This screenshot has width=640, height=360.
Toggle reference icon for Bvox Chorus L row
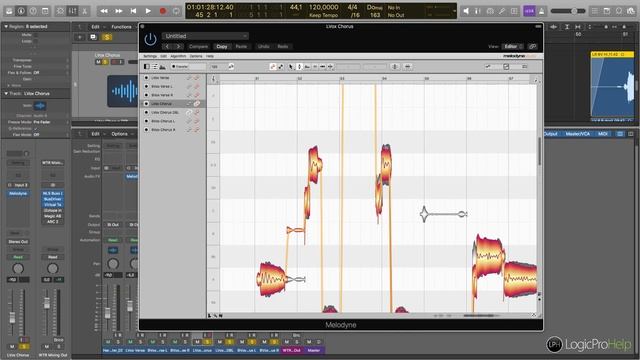[189, 121]
